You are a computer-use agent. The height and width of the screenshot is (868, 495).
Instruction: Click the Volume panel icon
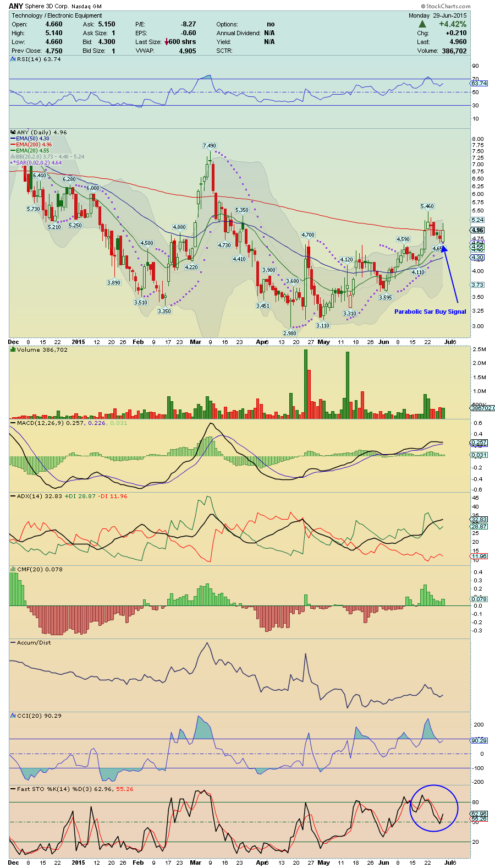click(13, 350)
